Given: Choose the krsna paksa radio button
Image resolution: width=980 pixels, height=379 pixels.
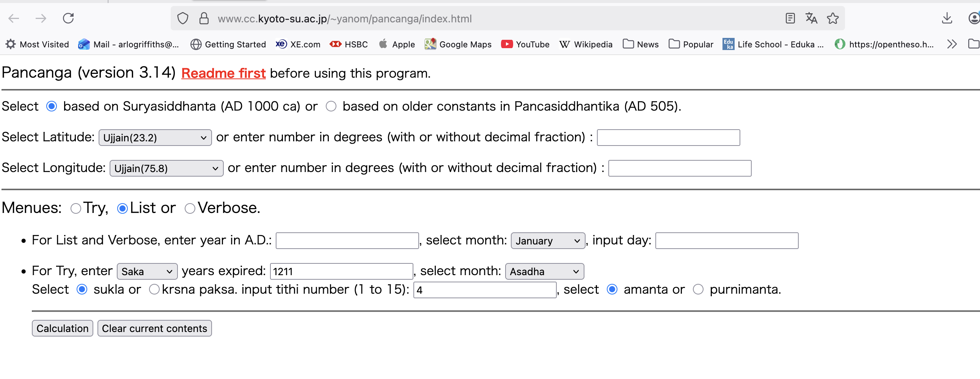Looking at the screenshot, I should [x=154, y=290].
